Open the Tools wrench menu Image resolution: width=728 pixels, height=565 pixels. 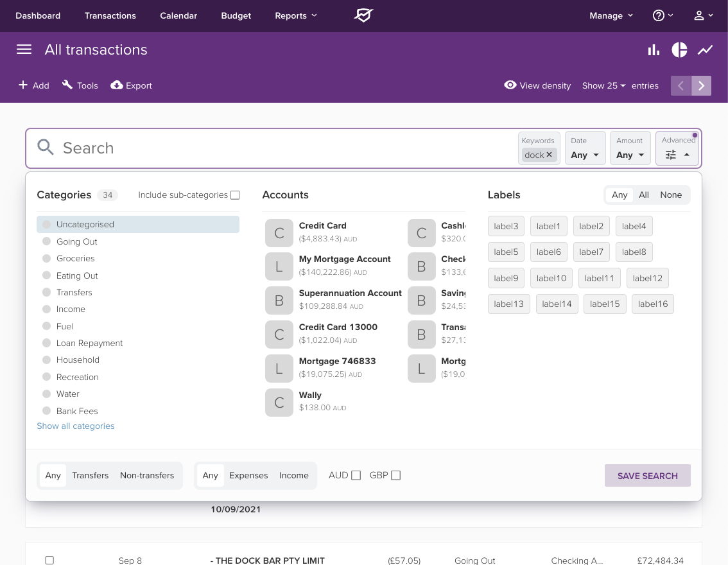67,85
